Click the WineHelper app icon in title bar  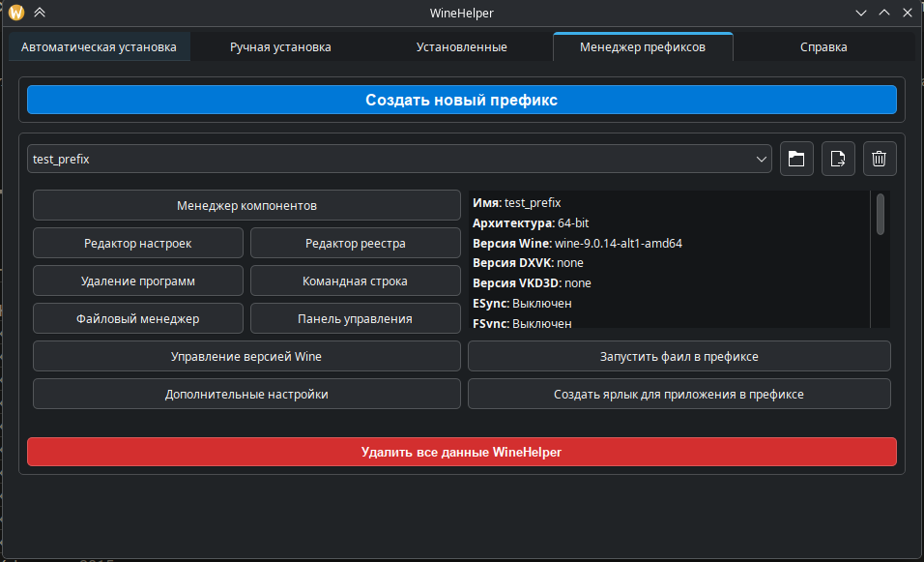[15, 13]
